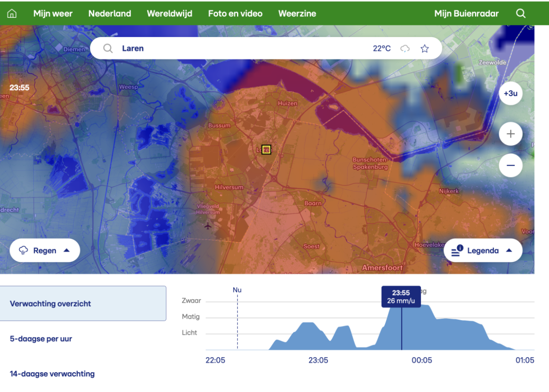This screenshot has width=549, height=392.
Task: Click the rain cloud icon on the Regen button
Action: pyautogui.click(x=23, y=250)
